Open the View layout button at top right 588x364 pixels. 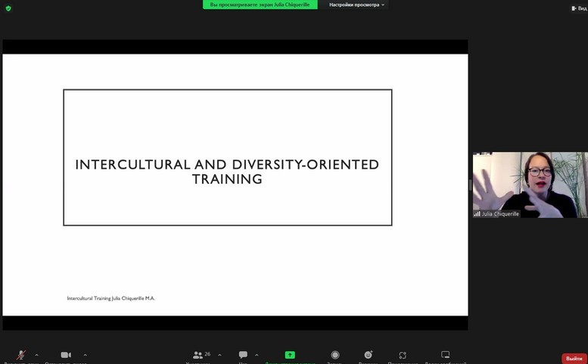pyautogui.click(x=580, y=8)
